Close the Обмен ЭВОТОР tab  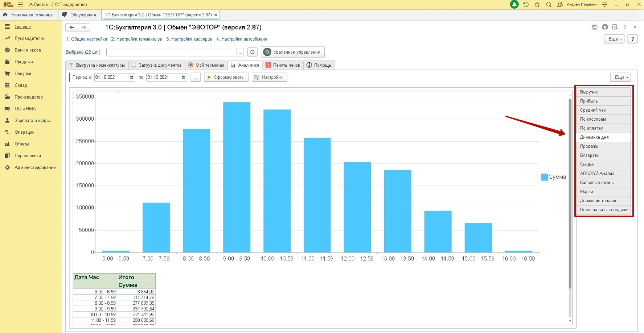tap(216, 15)
